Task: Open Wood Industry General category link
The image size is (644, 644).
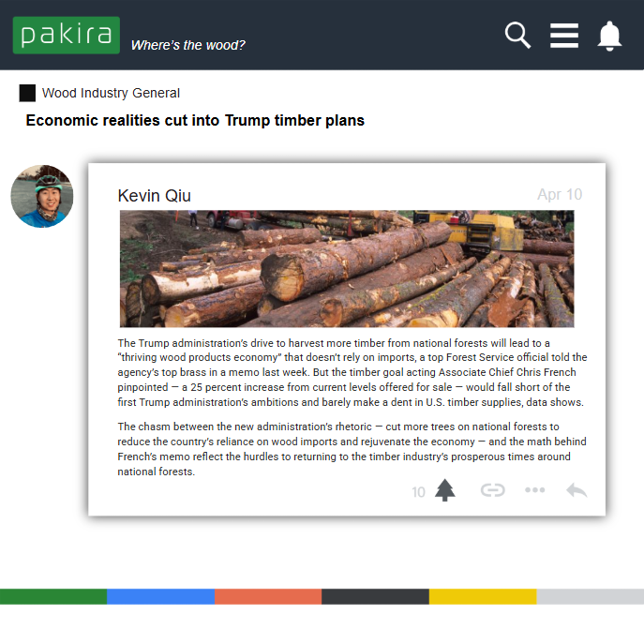Action: [111, 93]
